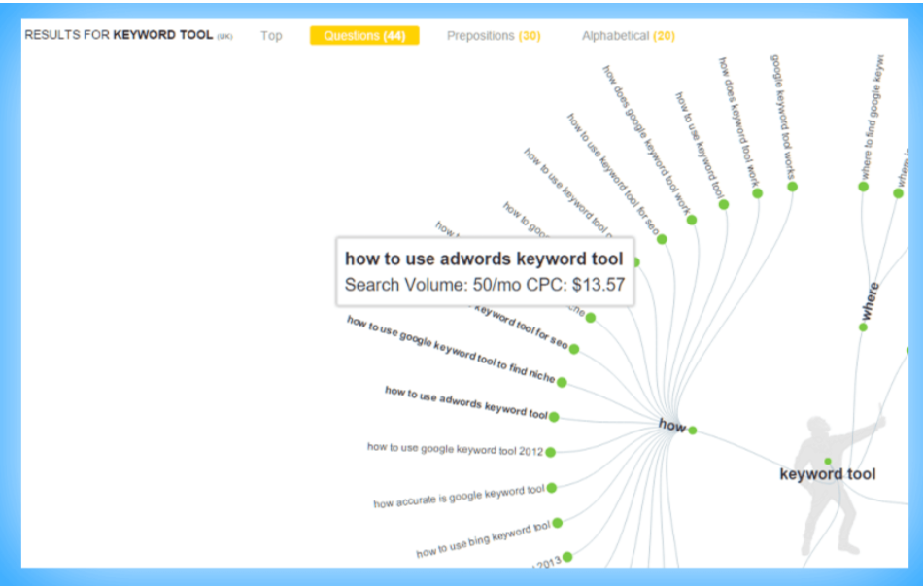Click dot for 'how does keyword tool work'
924x586 pixels.
[x=757, y=193]
